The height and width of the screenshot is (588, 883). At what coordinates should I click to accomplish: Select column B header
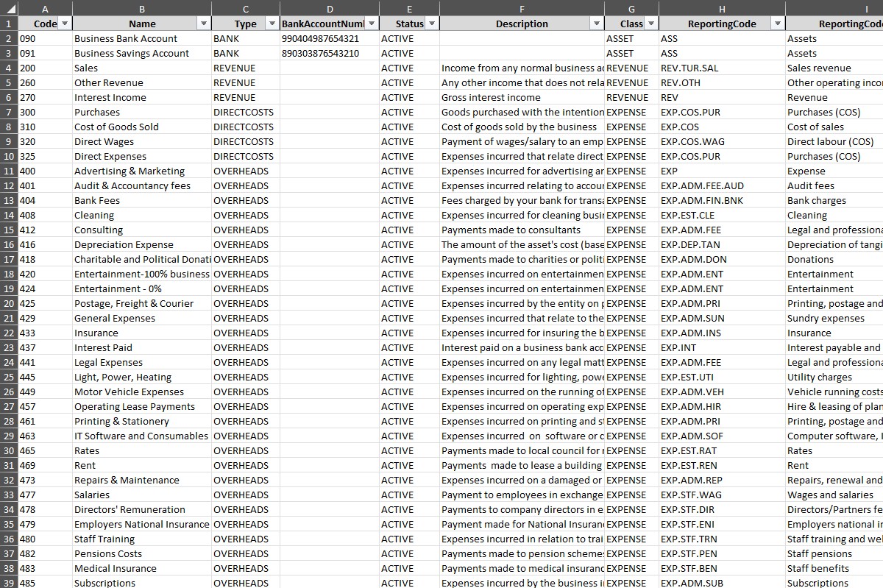tap(142, 8)
